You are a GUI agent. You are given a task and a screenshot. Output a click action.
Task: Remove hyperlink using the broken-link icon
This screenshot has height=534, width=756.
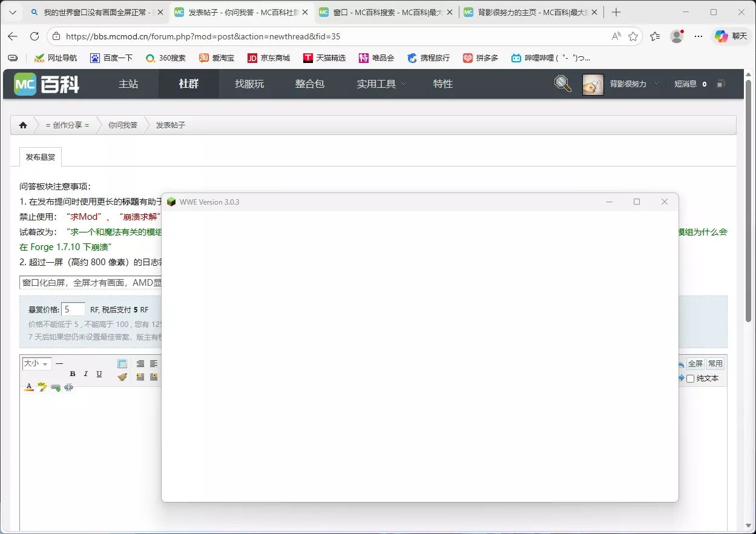68,387
